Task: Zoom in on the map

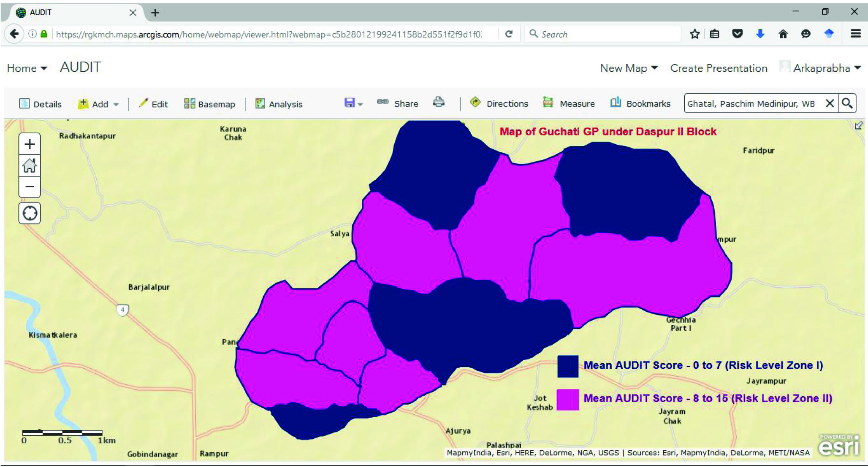Action: pyautogui.click(x=30, y=144)
